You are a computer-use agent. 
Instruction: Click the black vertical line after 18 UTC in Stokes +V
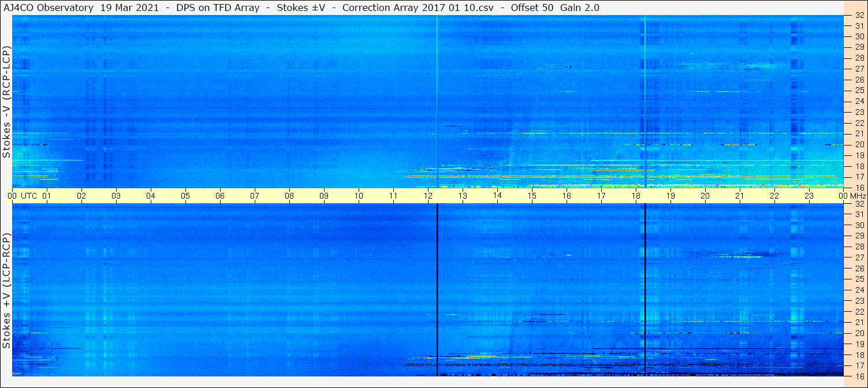click(645, 290)
